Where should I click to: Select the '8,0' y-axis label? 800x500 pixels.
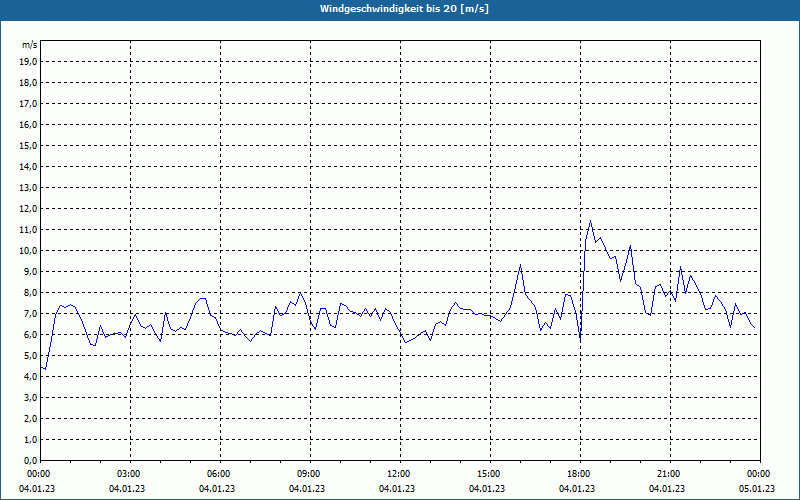(x=31, y=292)
